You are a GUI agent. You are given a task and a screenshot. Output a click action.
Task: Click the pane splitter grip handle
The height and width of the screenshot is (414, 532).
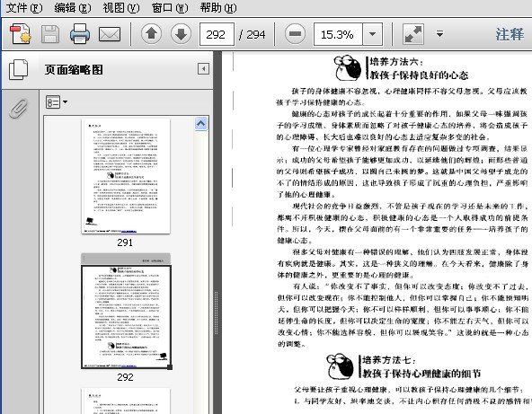216,313
